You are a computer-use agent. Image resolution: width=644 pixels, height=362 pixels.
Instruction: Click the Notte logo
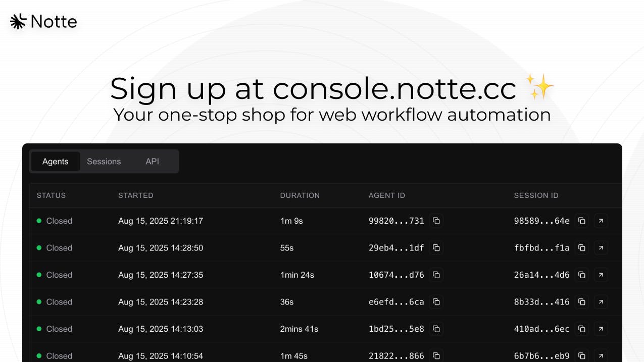[43, 21]
